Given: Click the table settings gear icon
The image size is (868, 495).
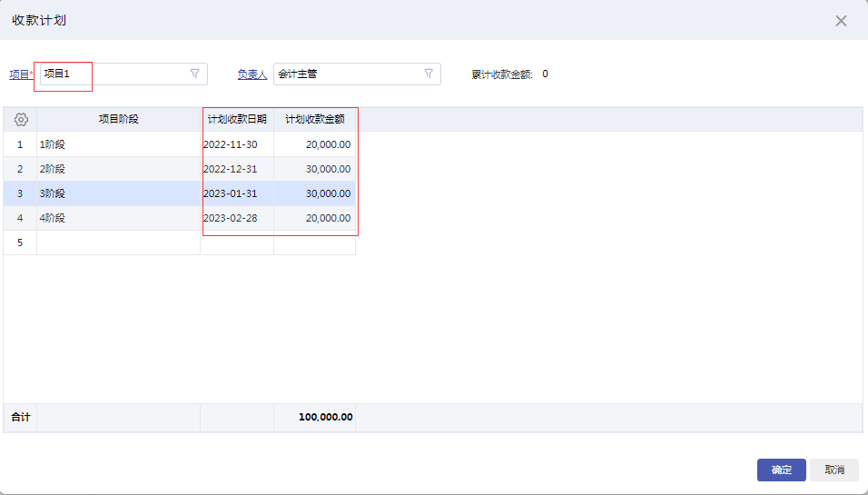Looking at the screenshot, I should (x=21, y=119).
